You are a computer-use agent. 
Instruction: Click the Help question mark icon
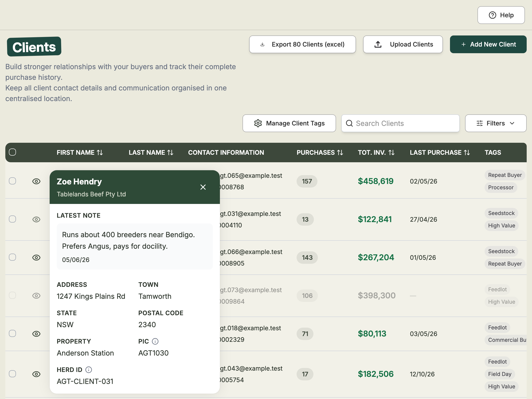tap(492, 15)
